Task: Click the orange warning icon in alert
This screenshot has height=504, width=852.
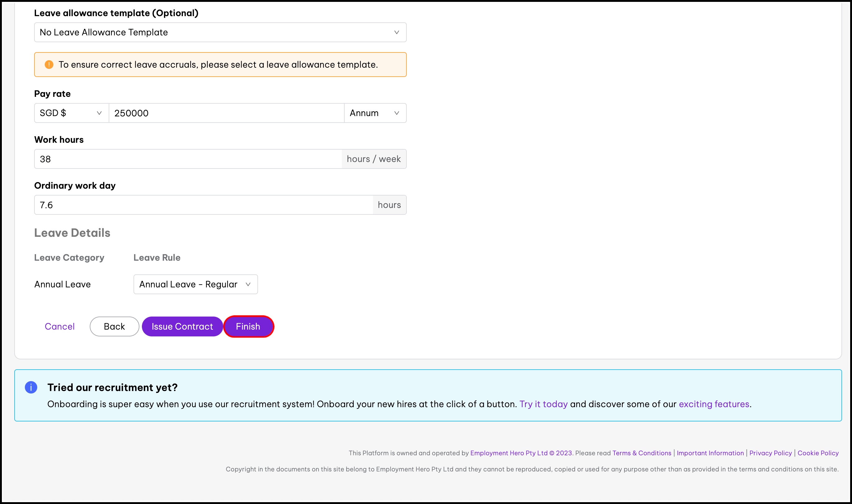Action: click(x=49, y=65)
